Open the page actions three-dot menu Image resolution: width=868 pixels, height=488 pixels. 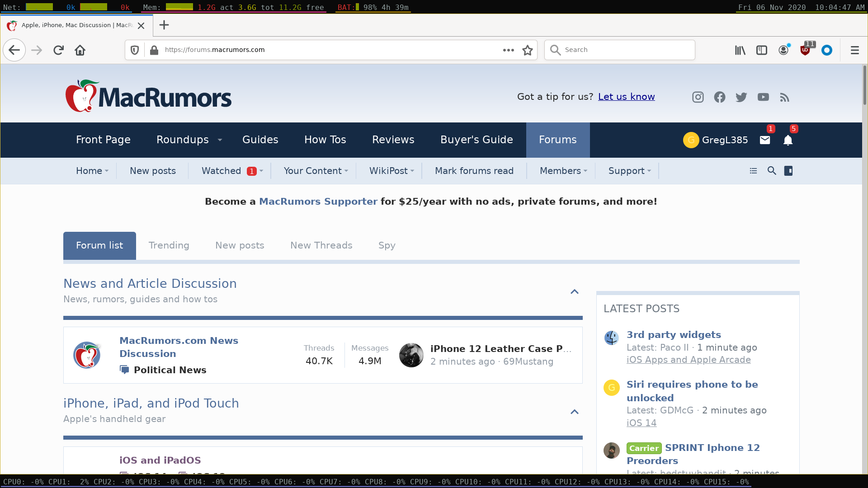point(509,50)
